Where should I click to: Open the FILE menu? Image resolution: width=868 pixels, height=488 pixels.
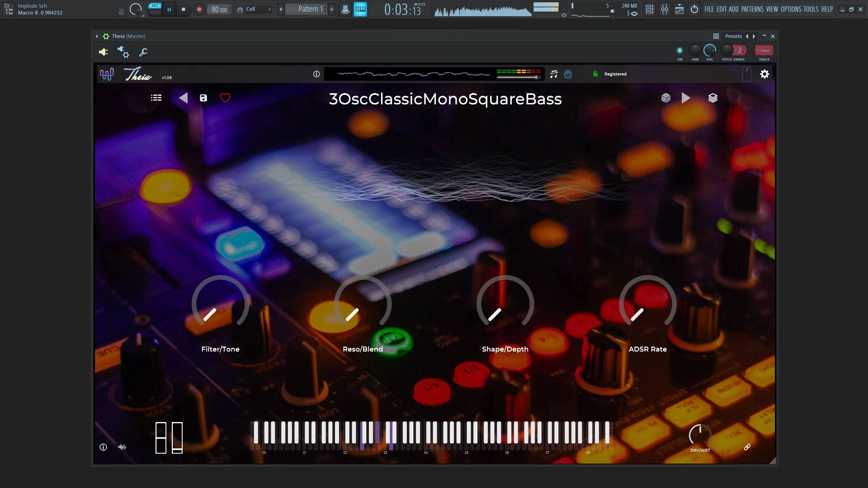tap(709, 9)
